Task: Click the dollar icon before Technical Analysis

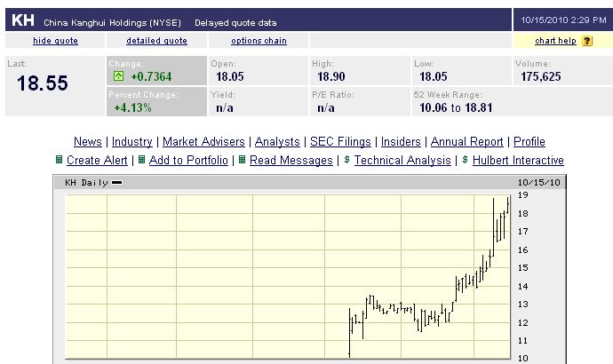Action: click(346, 159)
